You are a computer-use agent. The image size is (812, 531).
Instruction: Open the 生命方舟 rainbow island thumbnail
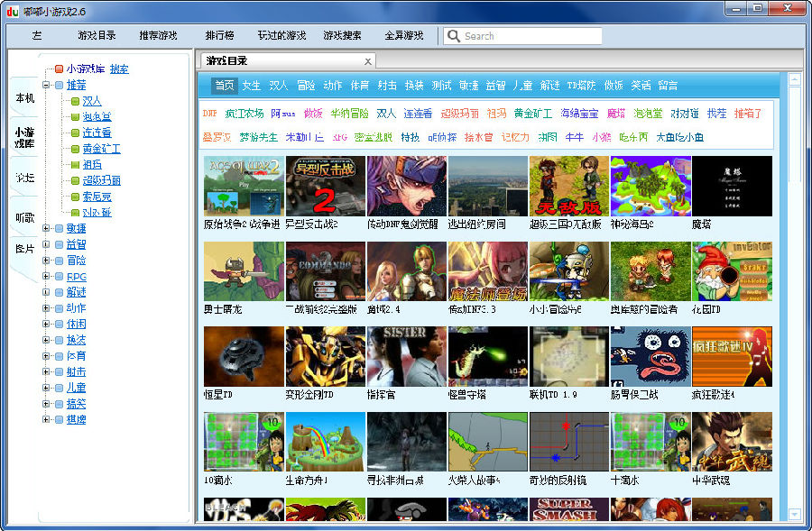click(325, 442)
